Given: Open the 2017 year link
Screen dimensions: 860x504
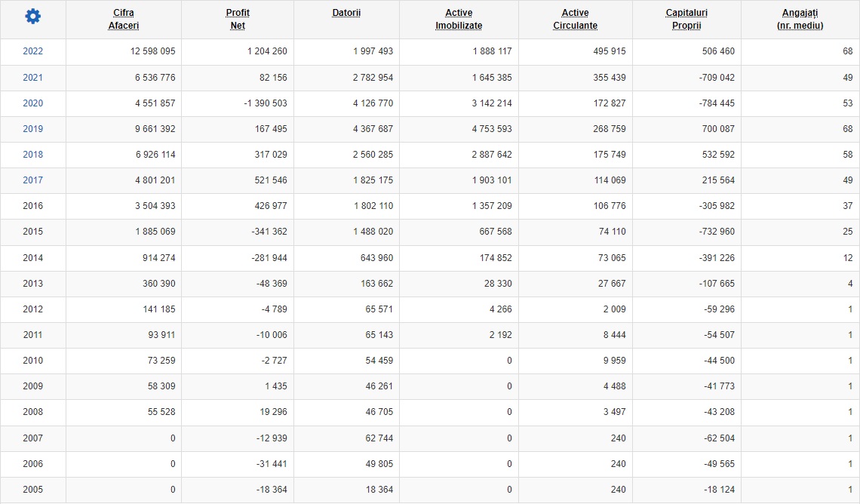Looking at the screenshot, I should 33,180.
